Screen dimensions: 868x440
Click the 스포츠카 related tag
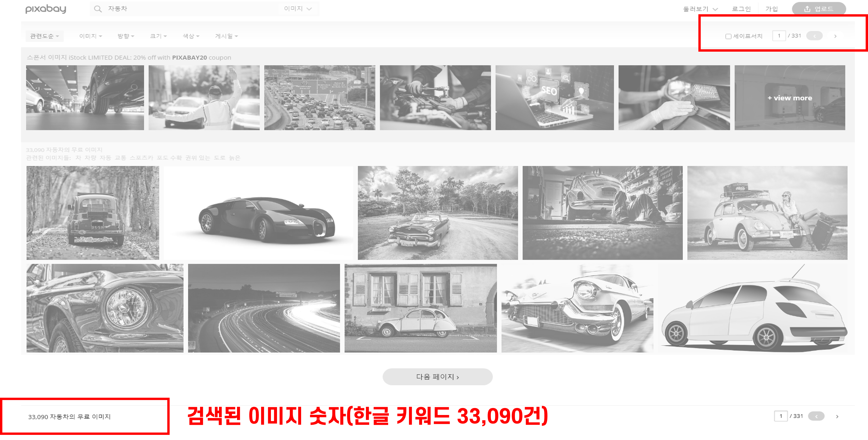click(141, 158)
